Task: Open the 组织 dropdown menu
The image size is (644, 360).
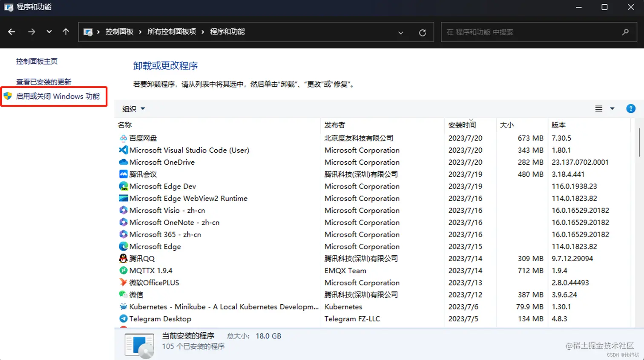Action: pos(133,109)
